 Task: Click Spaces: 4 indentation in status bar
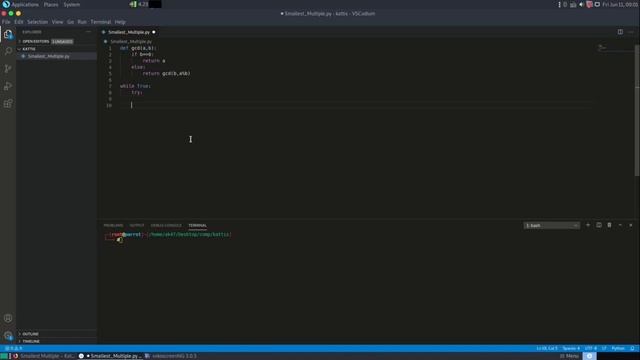coord(571,348)
